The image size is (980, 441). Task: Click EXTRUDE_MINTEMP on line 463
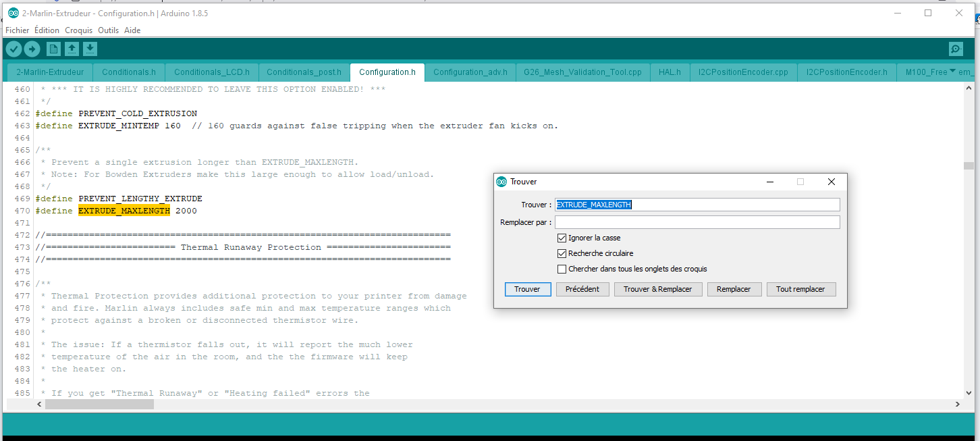pos(119,126)
